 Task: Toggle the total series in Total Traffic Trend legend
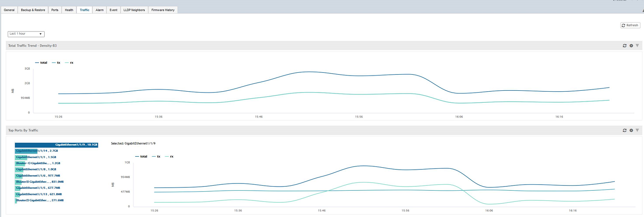41,62
